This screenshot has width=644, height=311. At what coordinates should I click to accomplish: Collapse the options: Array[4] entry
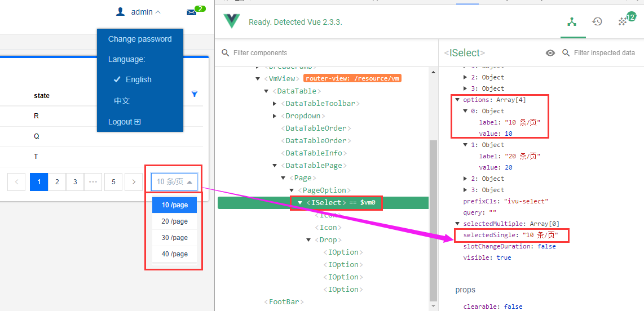pyautogui.click(x=457, y=100)
